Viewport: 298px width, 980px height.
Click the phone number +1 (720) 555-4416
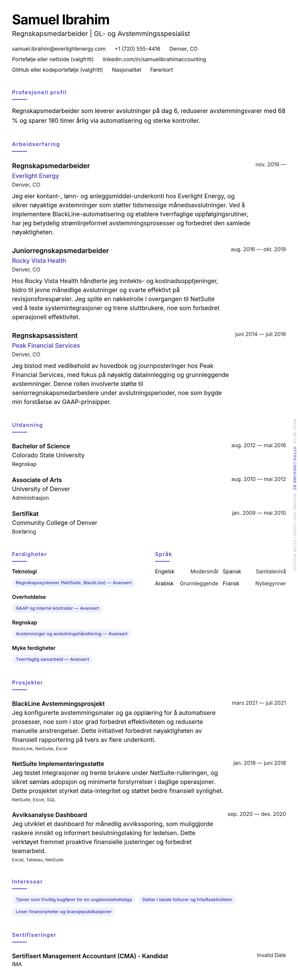click(x=137, y=49)
